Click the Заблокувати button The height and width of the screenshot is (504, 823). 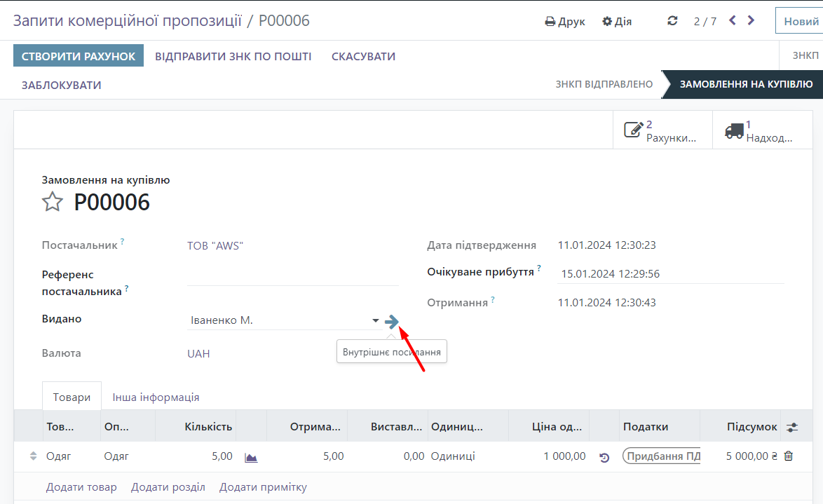[62, 86]
